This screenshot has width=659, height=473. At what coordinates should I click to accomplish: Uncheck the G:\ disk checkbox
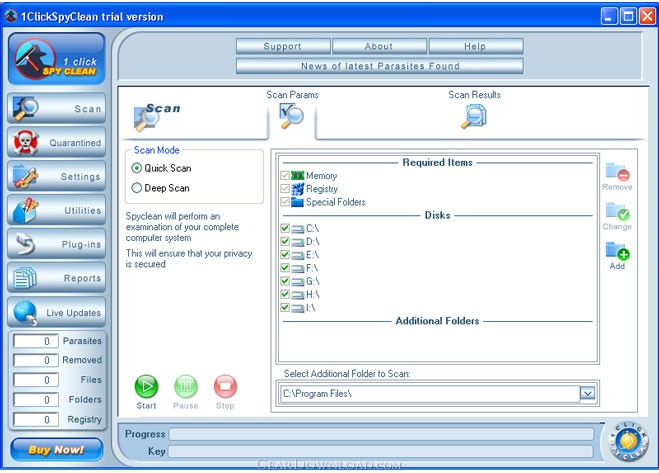pos(285,281)
